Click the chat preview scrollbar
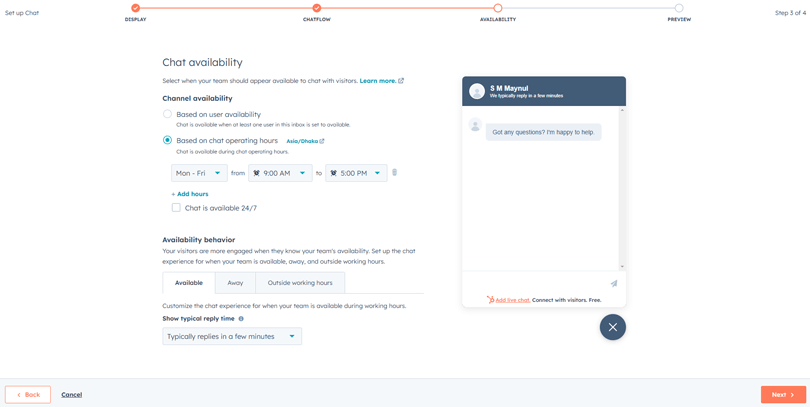810x407 pixels. pyautogui.click(x=622, y=188)
